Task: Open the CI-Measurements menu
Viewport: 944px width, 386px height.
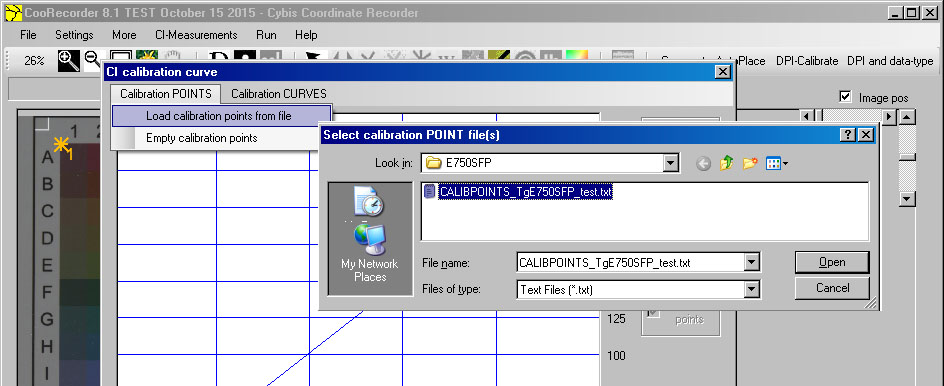Action: click(196, 35)
